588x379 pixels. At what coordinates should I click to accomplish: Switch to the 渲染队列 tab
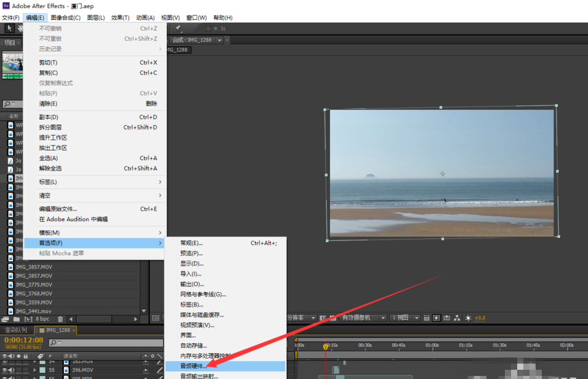point(17,330)
